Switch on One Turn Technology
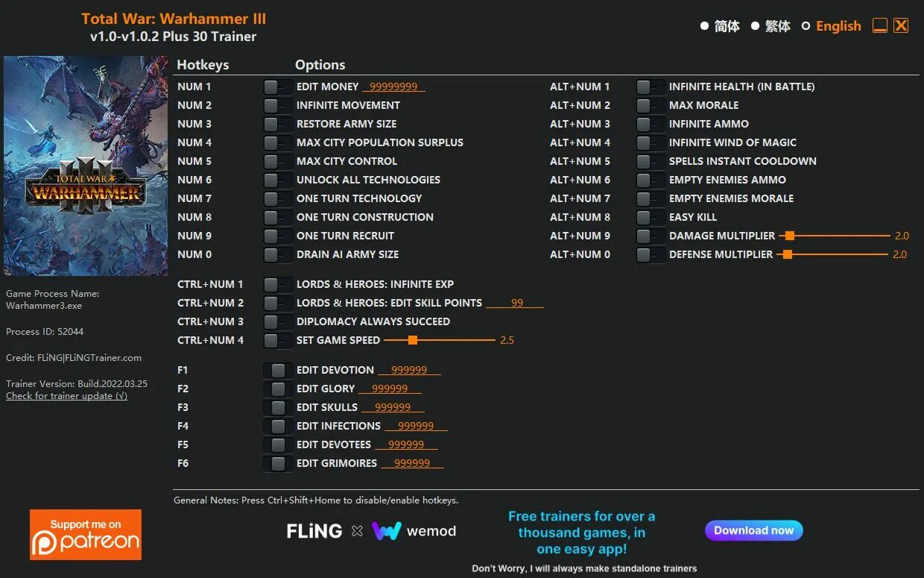Image resolution: width=924 pixels, height=578 pixels. coord(278,198)
